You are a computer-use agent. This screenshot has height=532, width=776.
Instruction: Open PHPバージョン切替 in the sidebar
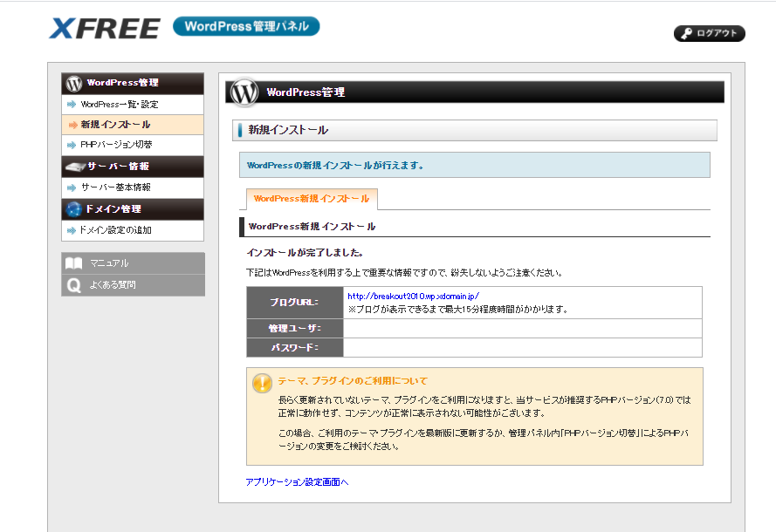[133, 145]
